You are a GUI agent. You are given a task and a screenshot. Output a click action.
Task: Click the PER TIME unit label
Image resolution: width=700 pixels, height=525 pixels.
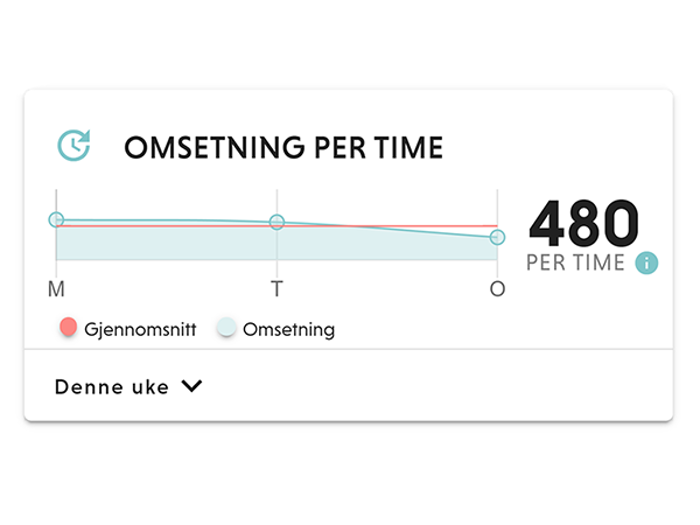575,263
